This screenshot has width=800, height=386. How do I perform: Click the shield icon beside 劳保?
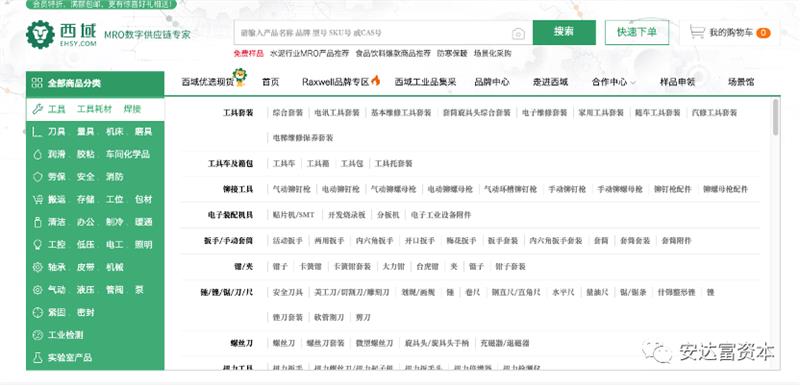[37, 177]
